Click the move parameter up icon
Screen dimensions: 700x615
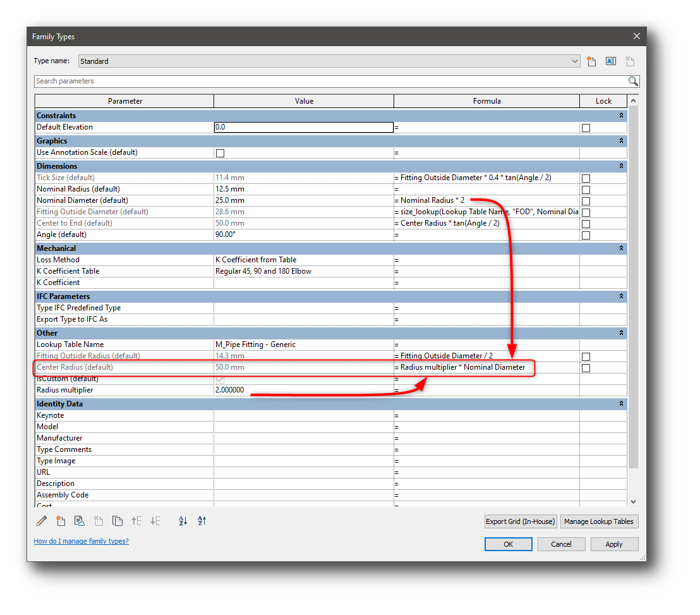click(136, 521)
